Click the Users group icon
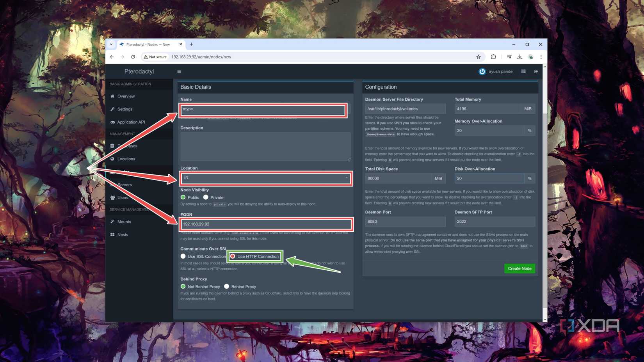The height and width of the screenshot is (362, 644). tap(112, 198)
